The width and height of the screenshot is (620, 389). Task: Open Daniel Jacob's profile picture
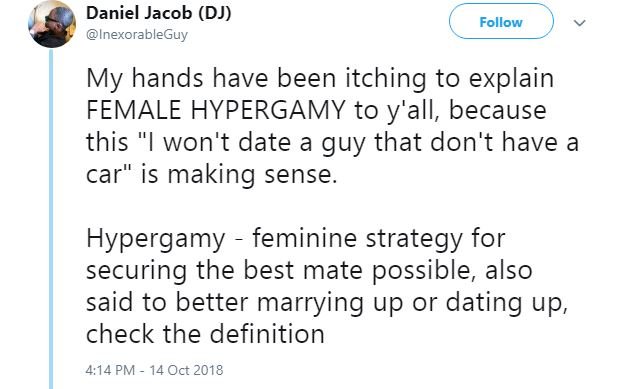click(x=52, y=24)
